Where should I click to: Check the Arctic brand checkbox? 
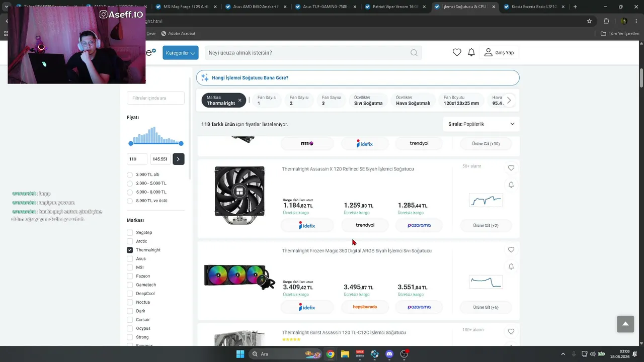130,241
